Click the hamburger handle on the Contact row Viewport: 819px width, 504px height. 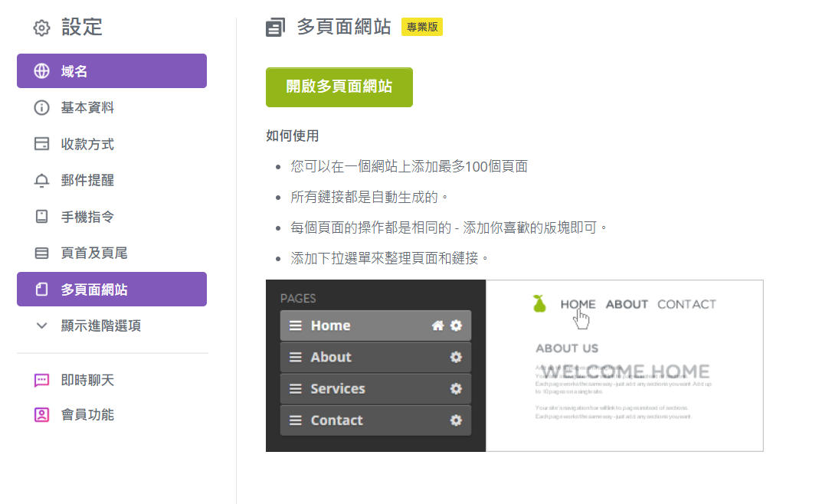(x=296, y=421)
